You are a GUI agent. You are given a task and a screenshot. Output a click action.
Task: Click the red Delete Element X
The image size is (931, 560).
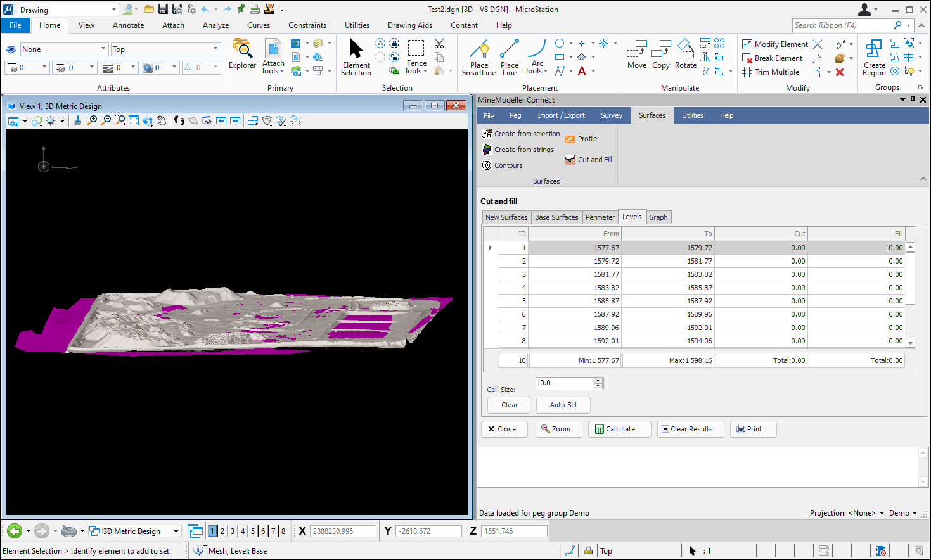coord(840,72)
